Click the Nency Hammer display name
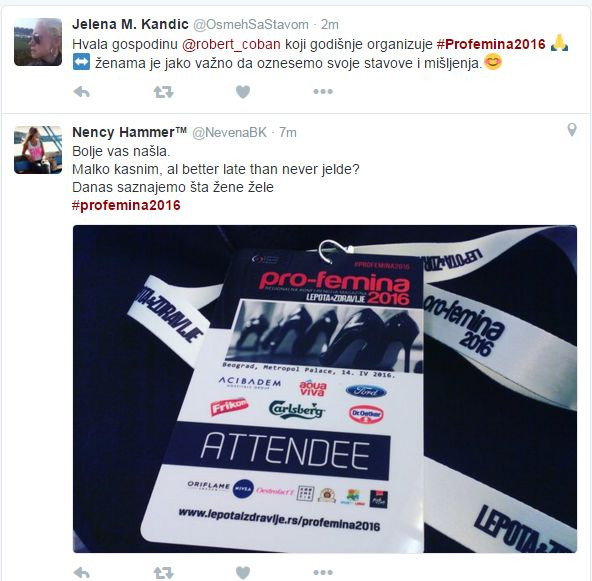The height and width of the screenshot is (581, 592). [130, 133]
